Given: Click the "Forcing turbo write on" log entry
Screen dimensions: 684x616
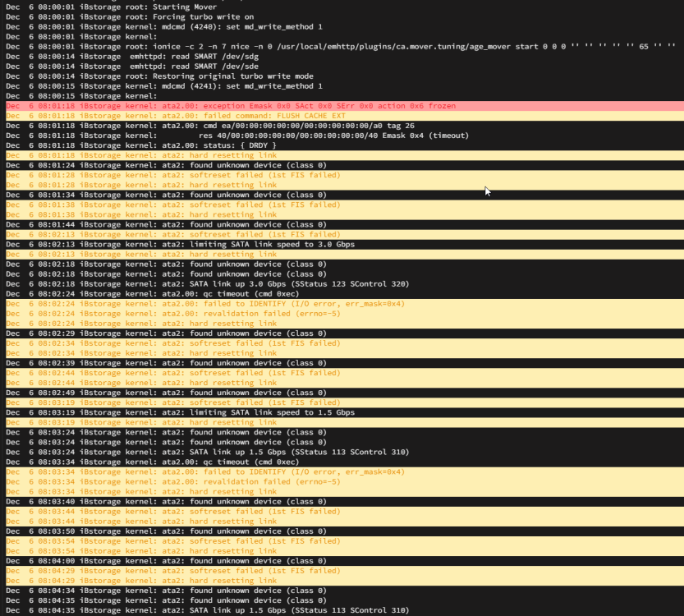Looking at the screenshot, I should click(x=345, y=17).
